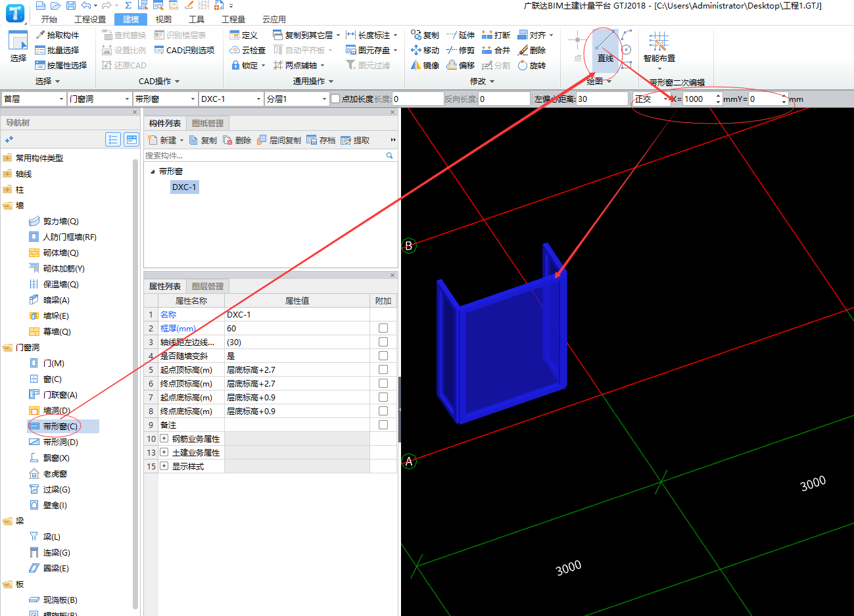854x616 pixels.
Task: Open the 图纸管理 tab
Action: coord(208,123)
